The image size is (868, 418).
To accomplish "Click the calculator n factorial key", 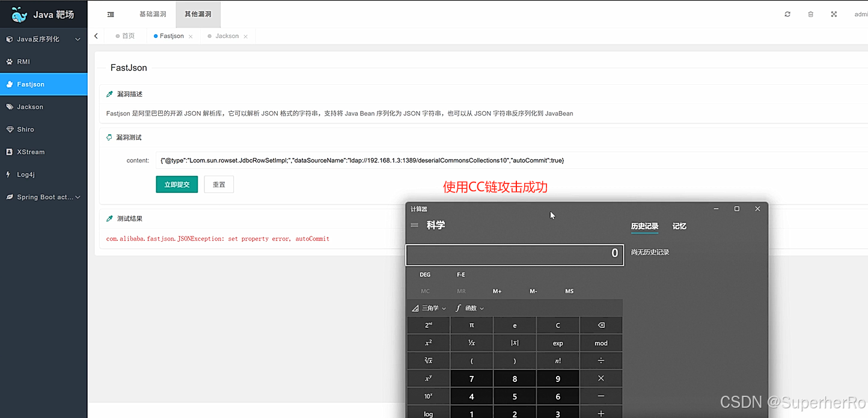I will pos(558,361).
